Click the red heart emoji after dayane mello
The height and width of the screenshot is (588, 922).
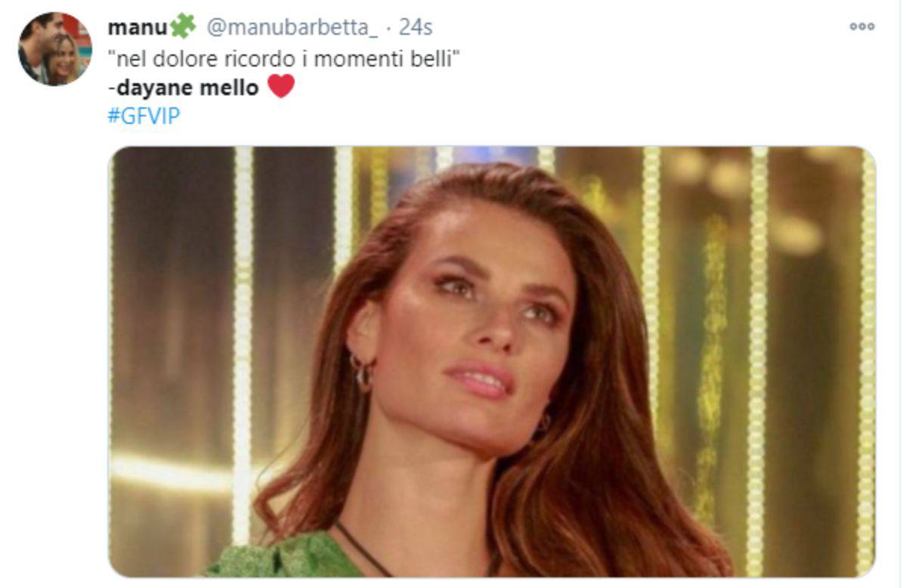click(x=280, y=87)
